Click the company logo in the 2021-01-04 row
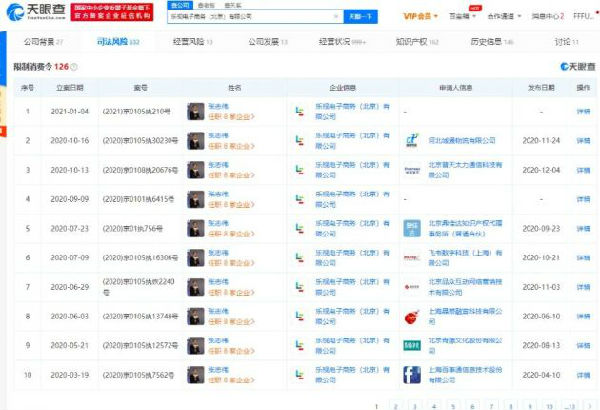 300,111
